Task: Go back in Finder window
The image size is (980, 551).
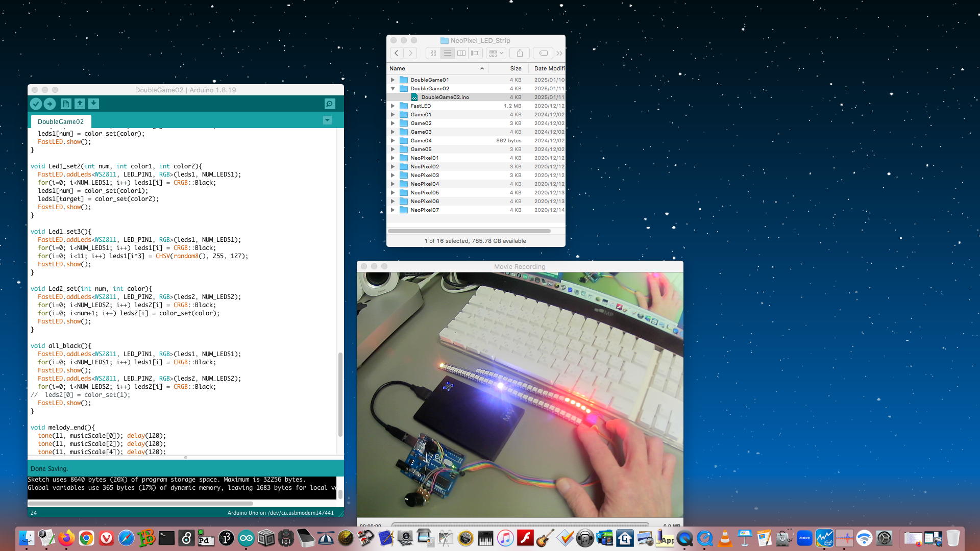Action: [397, 53]
